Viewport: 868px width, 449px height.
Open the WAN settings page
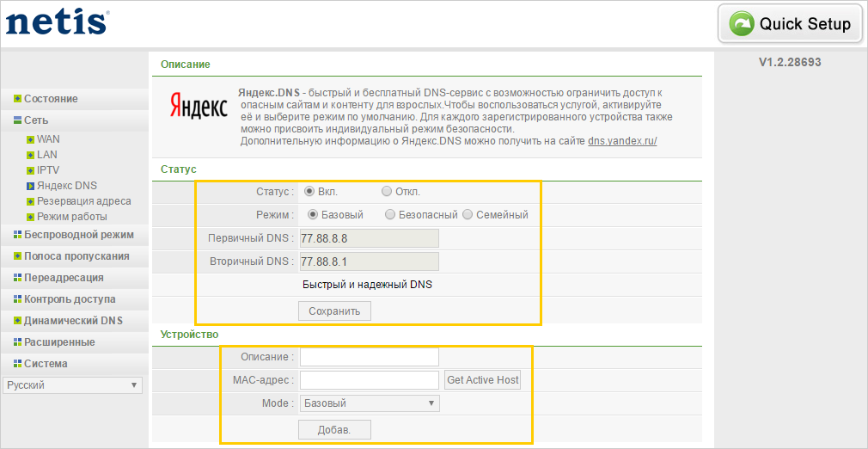48,139
